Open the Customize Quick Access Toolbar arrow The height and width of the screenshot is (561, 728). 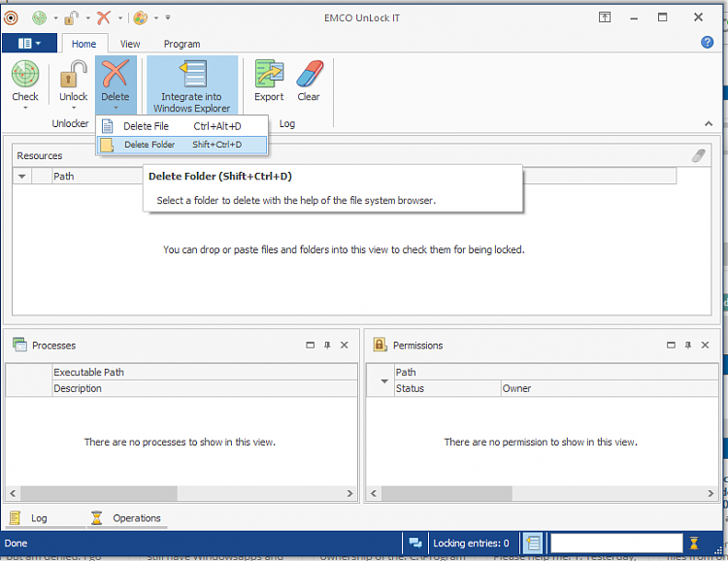click(168, 17)
